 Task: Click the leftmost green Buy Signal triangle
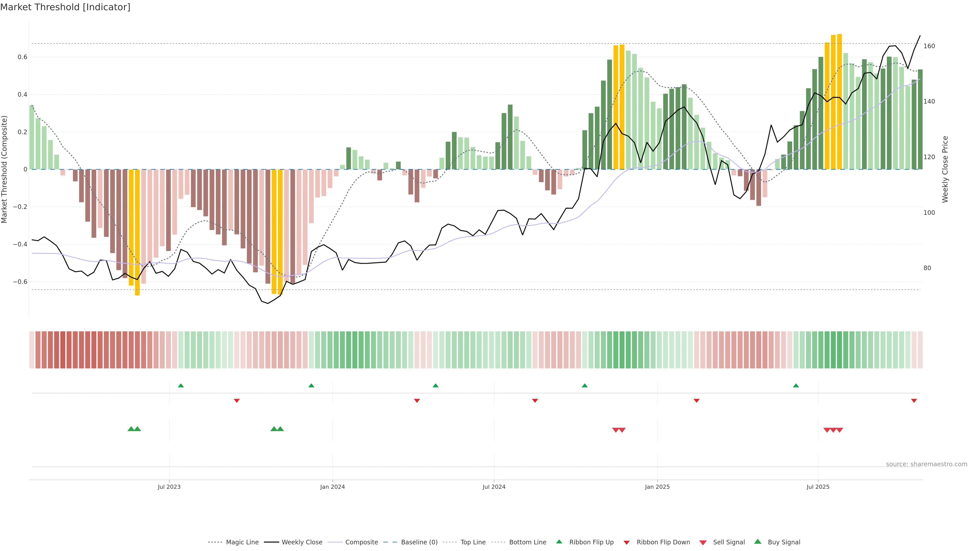[x=131, y=429]
